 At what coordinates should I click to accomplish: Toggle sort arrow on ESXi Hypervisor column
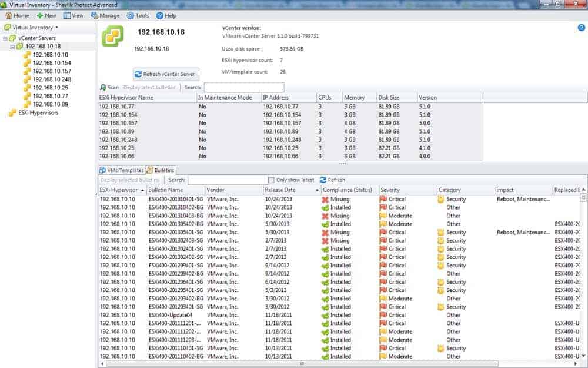click(142, 190)
